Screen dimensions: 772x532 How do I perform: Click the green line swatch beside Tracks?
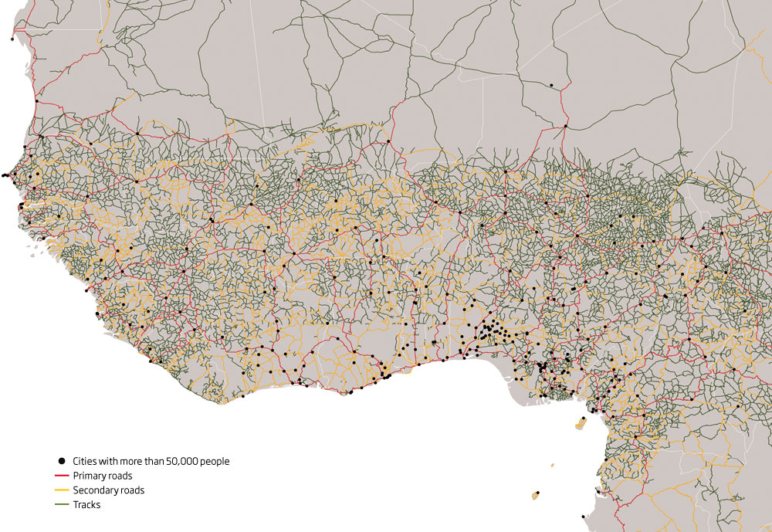tap(62, 504)
